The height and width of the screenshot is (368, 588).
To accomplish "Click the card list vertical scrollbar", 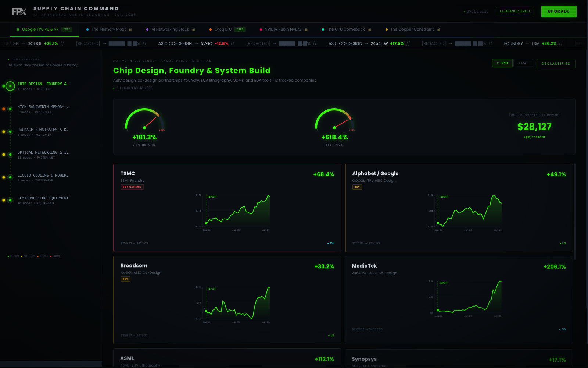I will point(575,212).
